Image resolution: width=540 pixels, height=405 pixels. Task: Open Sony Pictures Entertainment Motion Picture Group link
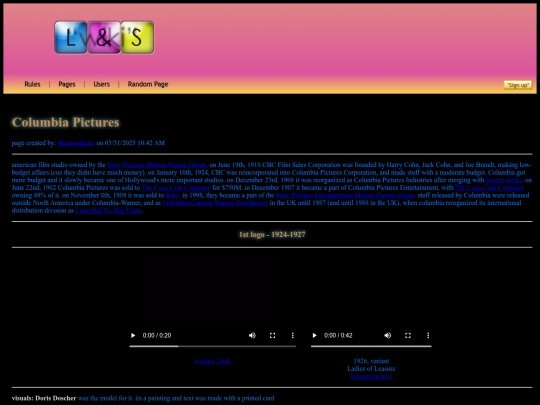[x=345, y=195]
